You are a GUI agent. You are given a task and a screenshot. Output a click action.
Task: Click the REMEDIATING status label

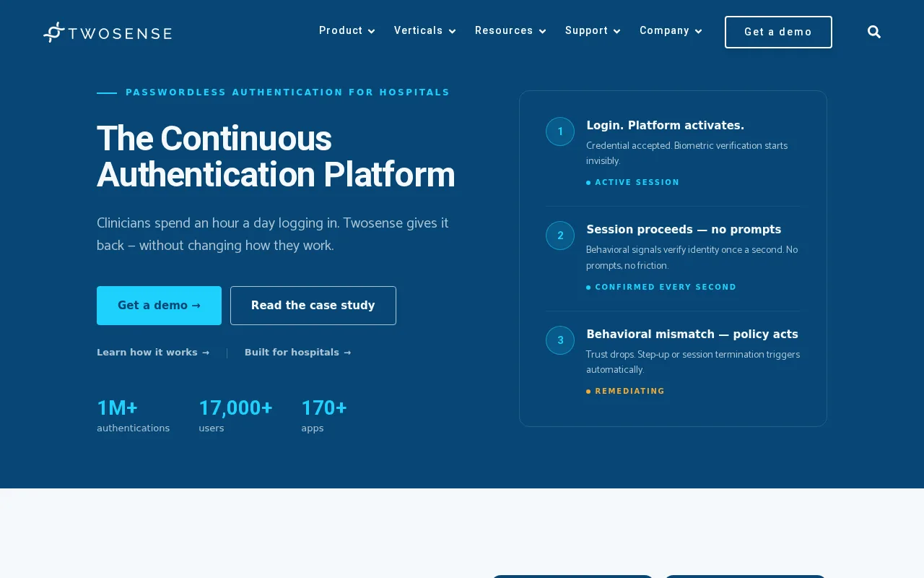pyautogui.click(x=630, y=392)
